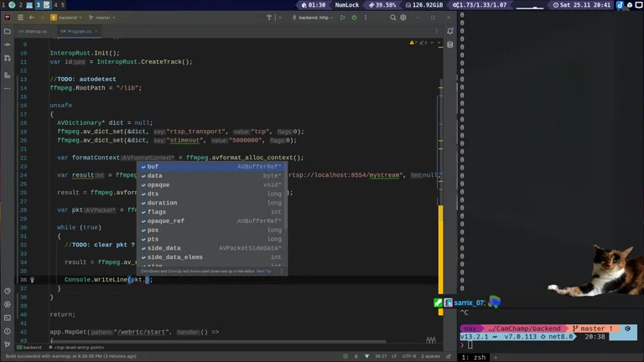Viewport: 644px width, 362px height.
Task: Open Search Everywhere magnifier icon
Action: (x=392, y=18)
